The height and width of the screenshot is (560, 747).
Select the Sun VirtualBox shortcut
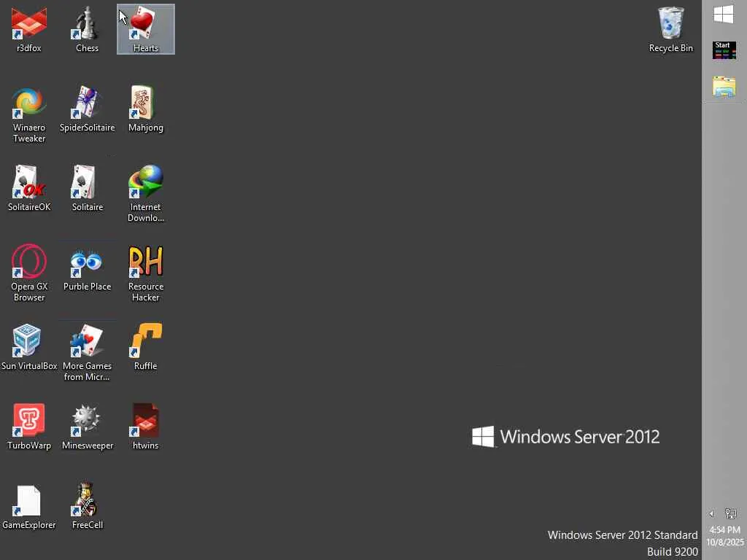click(29, 348)
